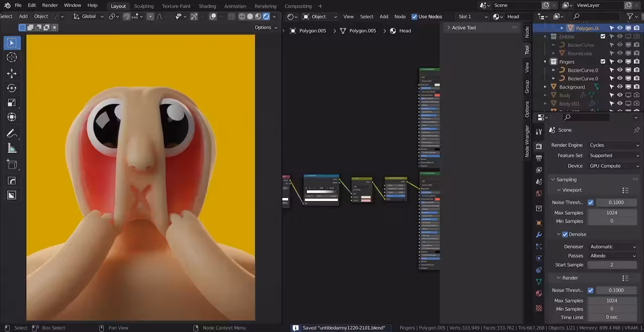Open the World properties tab icon
This screenshot has width=644, height=332.
[539, 194]
